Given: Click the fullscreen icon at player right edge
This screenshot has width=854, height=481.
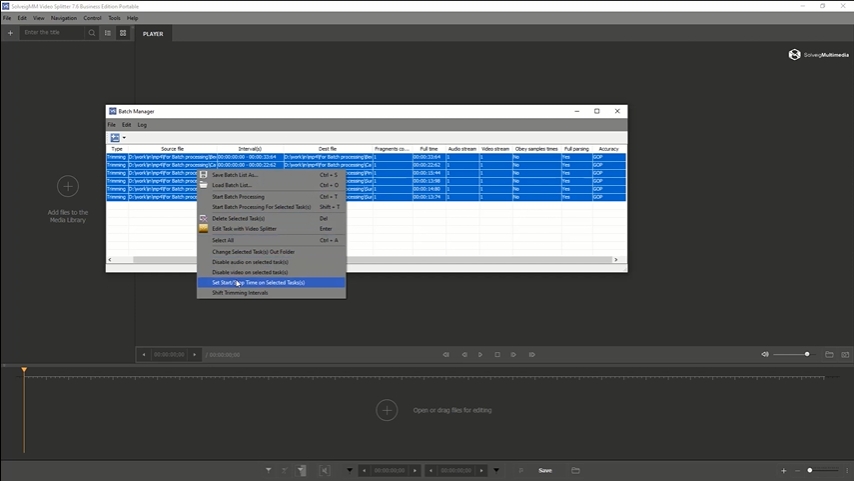Looking at the screenshot, I should [x=845, y=355].
